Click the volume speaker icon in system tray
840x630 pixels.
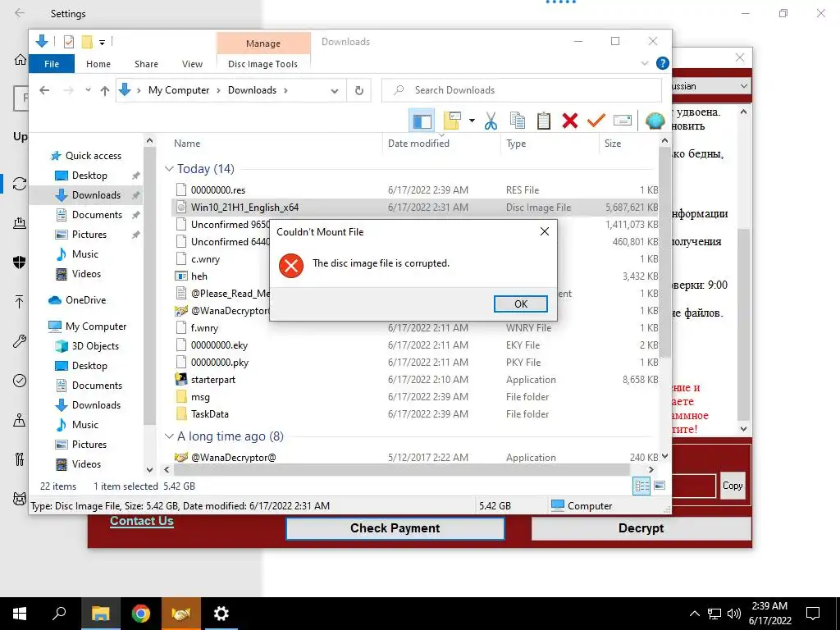[x=734, y=614]
